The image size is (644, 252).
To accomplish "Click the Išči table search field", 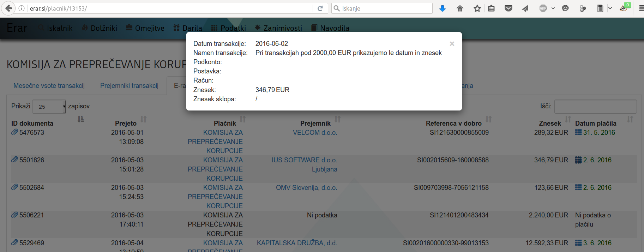I will coord(595,107).
